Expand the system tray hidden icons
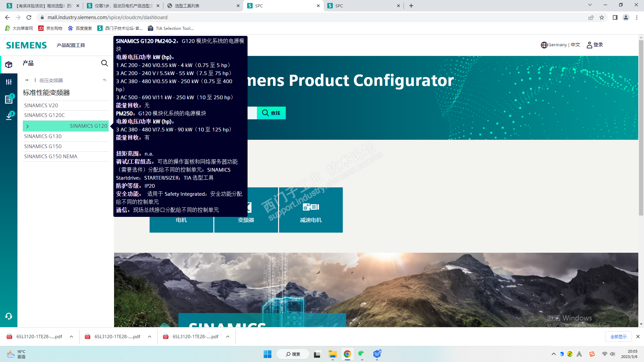 point(553,354)
